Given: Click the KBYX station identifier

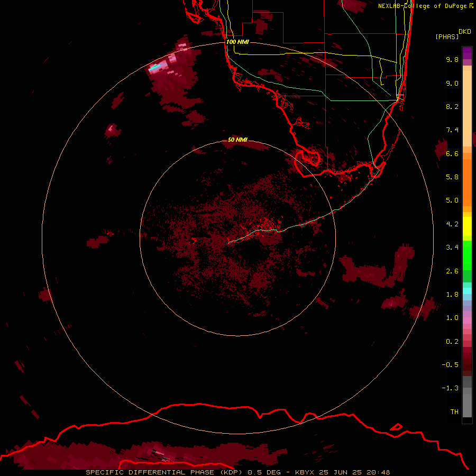Looking at the screenshot, I should tap(305, 472).
